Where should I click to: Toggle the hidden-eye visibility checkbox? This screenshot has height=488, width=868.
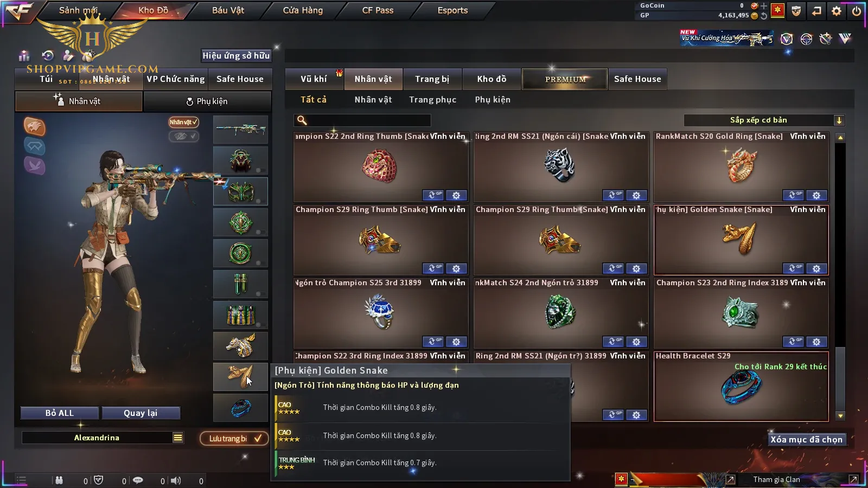pyautogui.click(x=184, y=136)
